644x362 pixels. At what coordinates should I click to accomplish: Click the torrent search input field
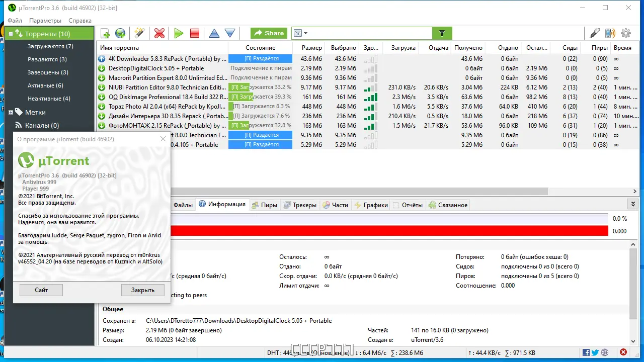tap(370, 33)
